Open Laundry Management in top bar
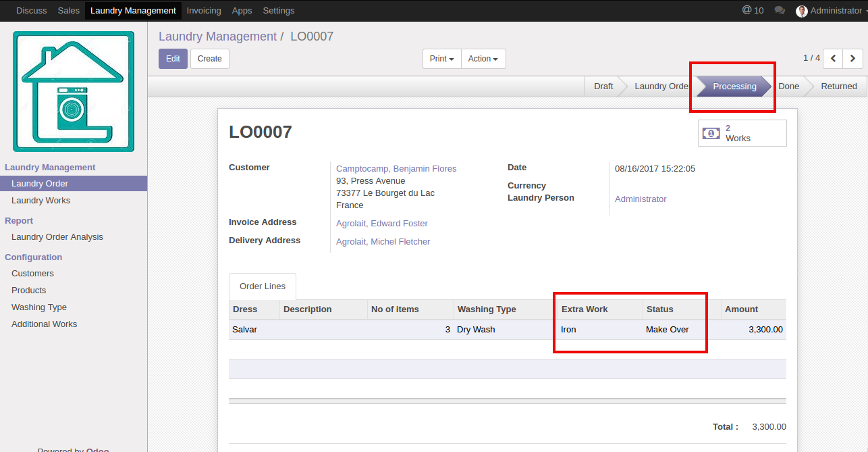868x452 pixels. point(133,11)
